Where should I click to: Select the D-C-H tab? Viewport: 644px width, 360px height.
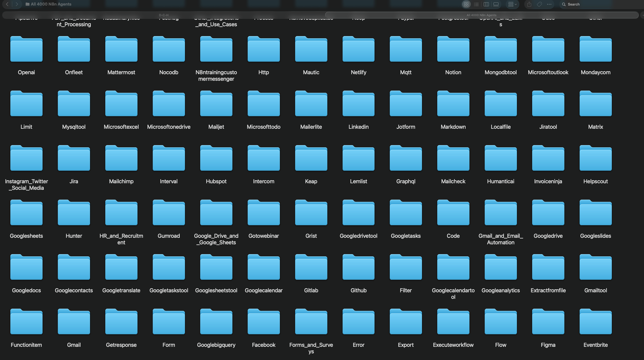[x=163, y=15]
